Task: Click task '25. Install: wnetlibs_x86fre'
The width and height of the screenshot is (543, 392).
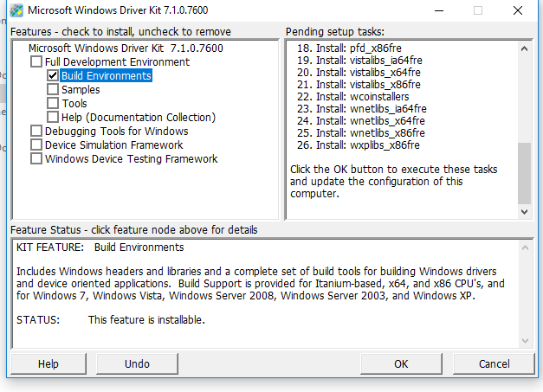Action: (x=361, y=133)
